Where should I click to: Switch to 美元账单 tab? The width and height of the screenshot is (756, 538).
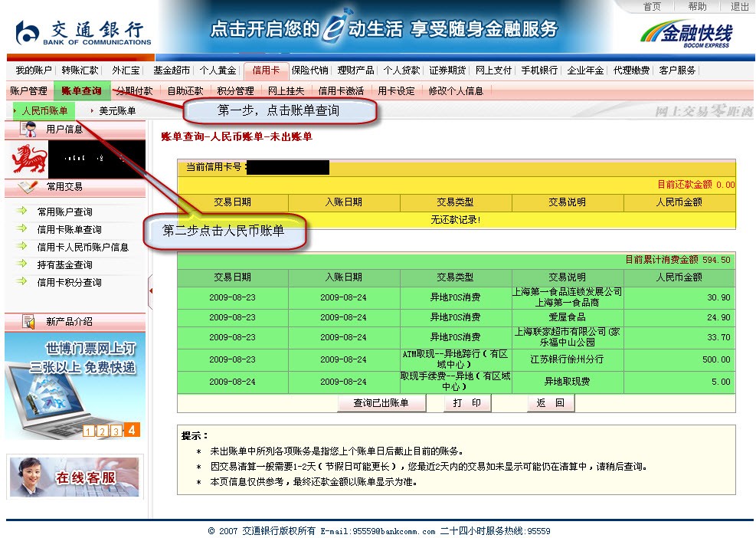pos(117,111)
